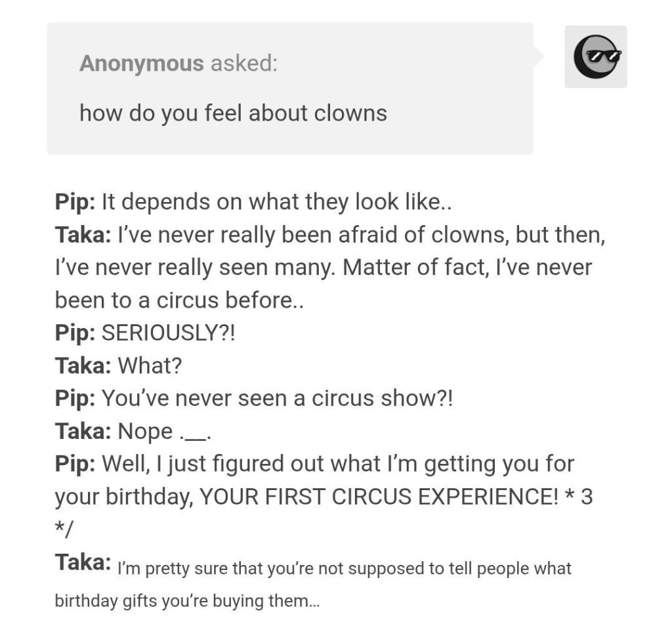The height and width of the screenshot is (641, 672).
Task: Click the final line "birthday gifts you're buying them…"
Action: [187, 601]
